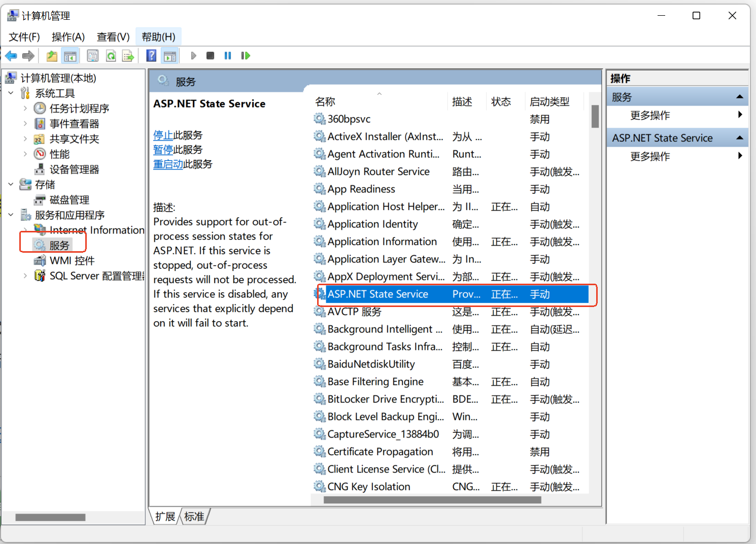Click the gear icon beside App Readiness

click(x=319, y=189)
